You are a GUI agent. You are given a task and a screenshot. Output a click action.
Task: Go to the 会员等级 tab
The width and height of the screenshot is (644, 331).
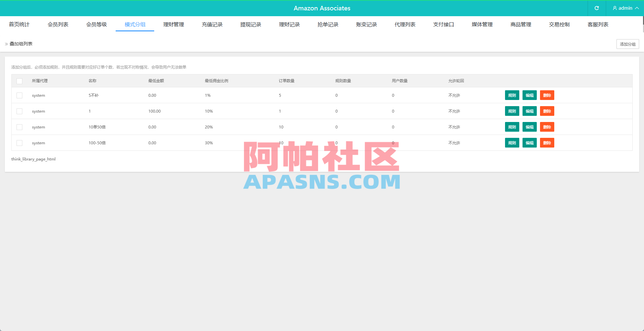tap(96, 24)
